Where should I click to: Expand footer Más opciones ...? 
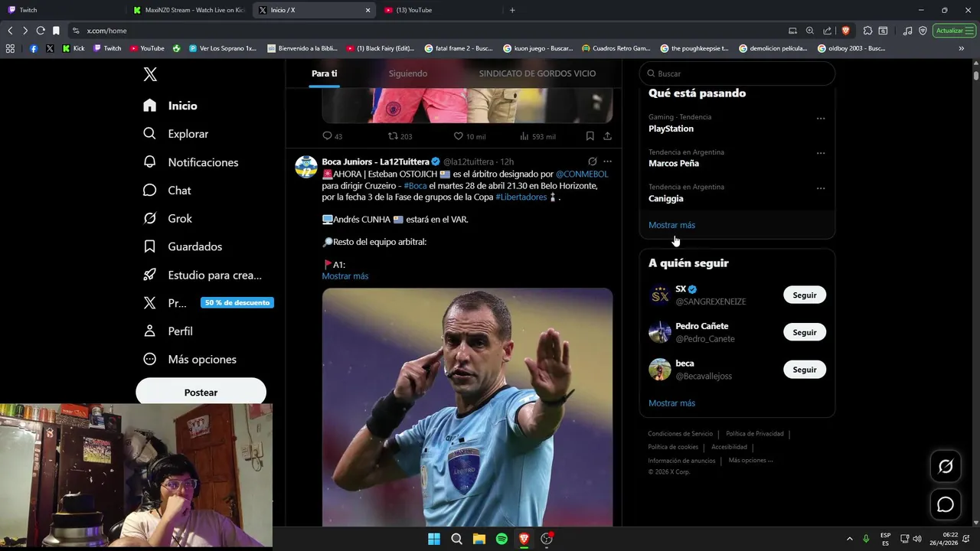(750, 461)
